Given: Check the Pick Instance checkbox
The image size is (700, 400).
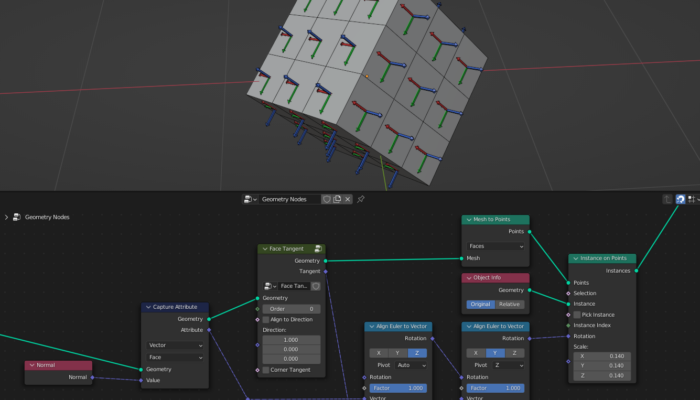Looking at the screenshot, I should click(x=577, y=314).
